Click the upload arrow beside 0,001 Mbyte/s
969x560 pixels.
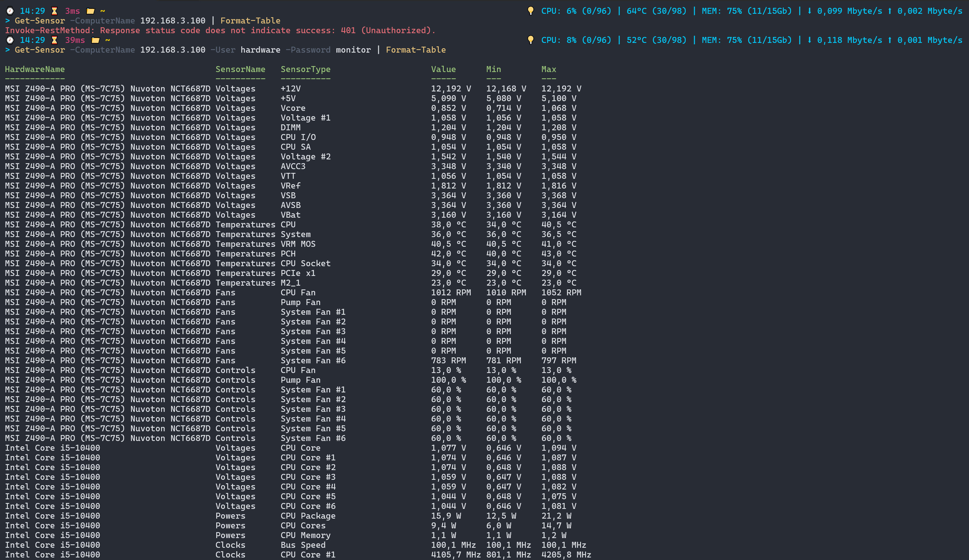pyautogui.click(x=889, y=40)
